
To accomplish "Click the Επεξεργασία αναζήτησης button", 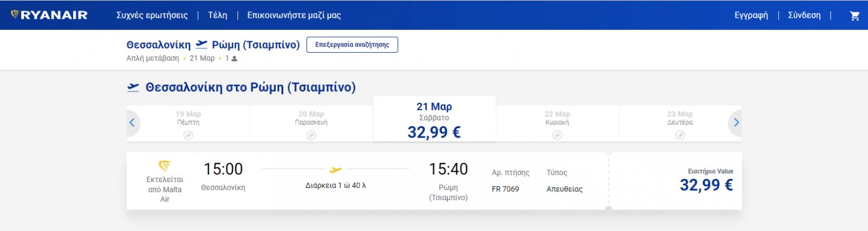I will point(352,45).
